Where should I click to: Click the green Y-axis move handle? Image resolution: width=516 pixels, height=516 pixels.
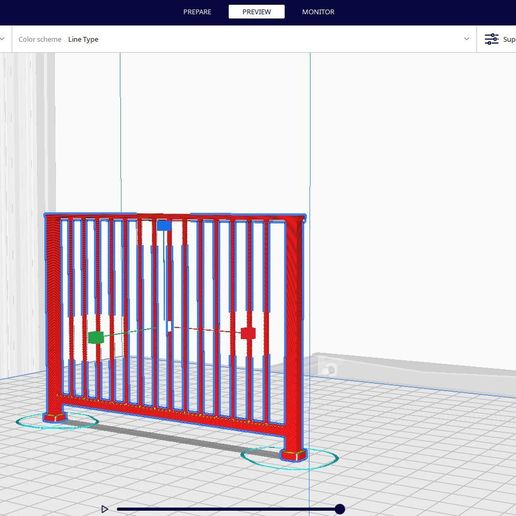[x=96, y=337]
